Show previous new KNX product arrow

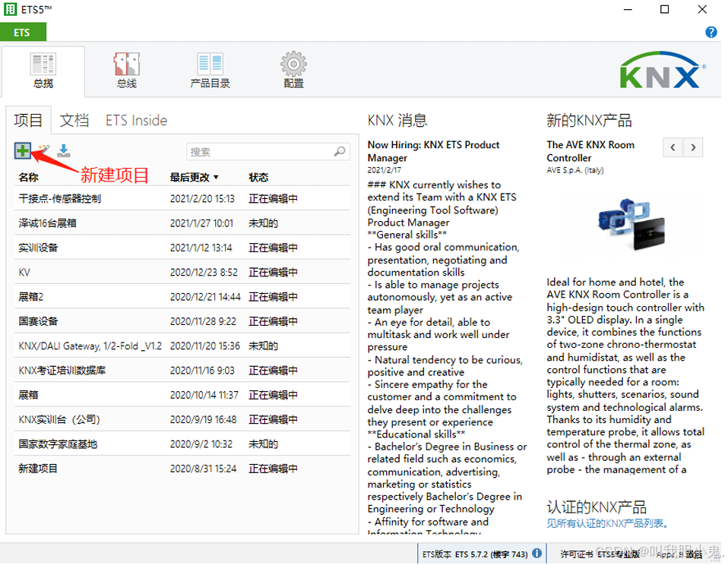(x=673, y=148)
